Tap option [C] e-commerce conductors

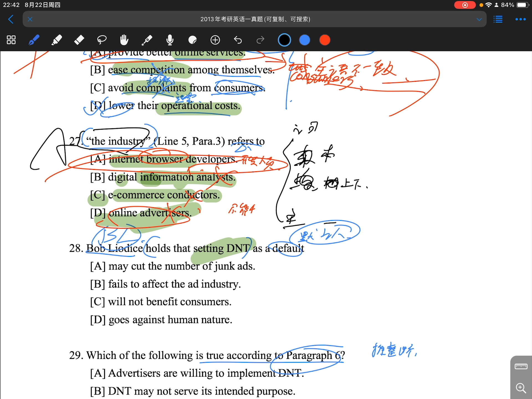point(155,195)
